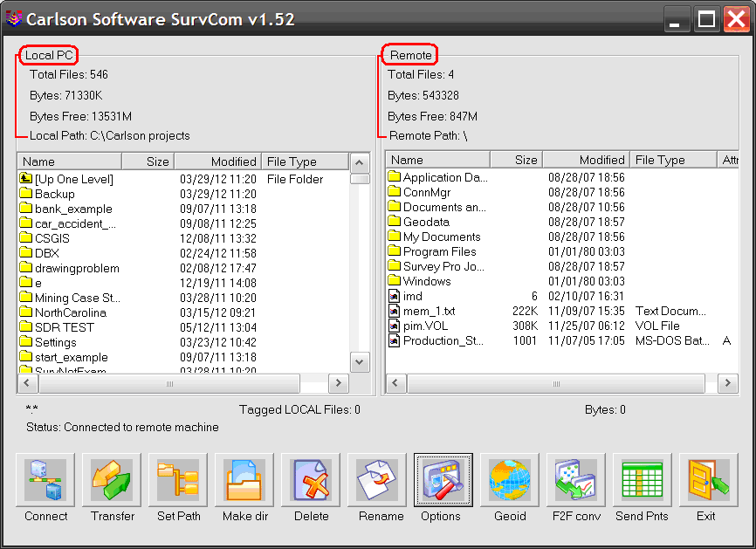Exit SurvCom using the door icon
This screenshot has height=549, width=756.
[709, 479]
